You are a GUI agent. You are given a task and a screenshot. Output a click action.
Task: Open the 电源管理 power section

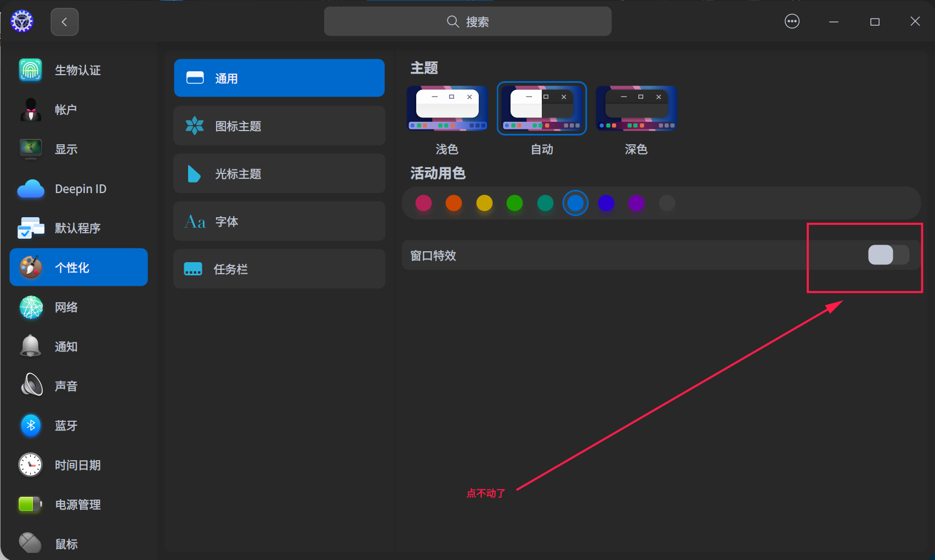(x=79, y=505)
